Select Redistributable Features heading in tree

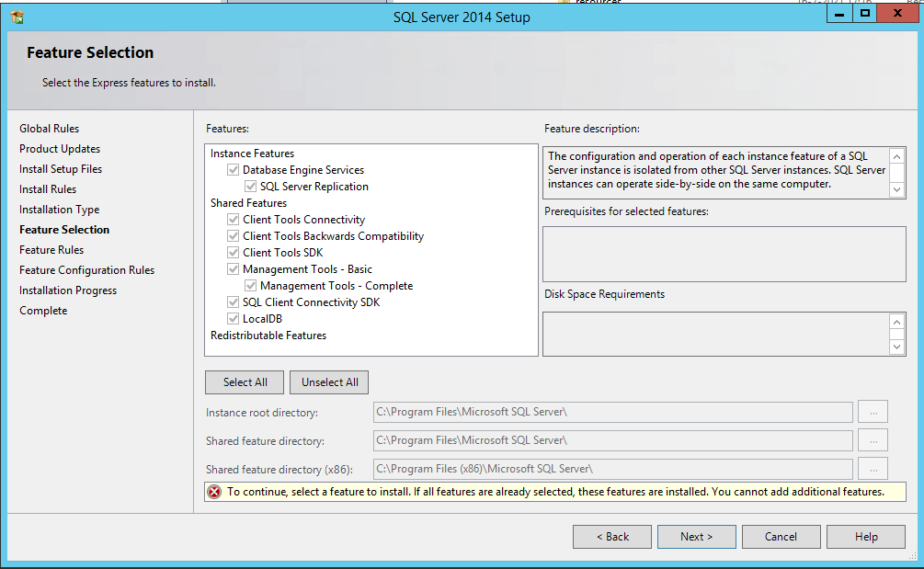click(x=268, y=336)
